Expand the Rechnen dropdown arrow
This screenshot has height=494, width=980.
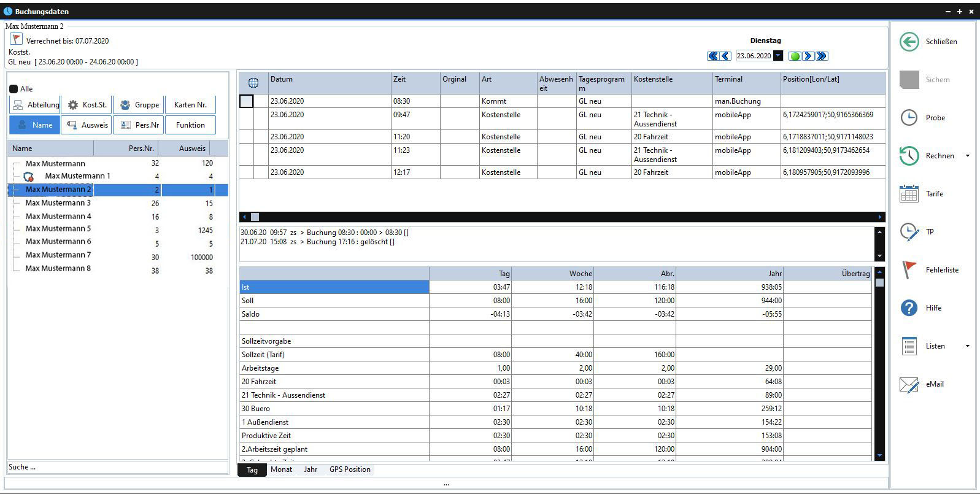pos(967,156)
